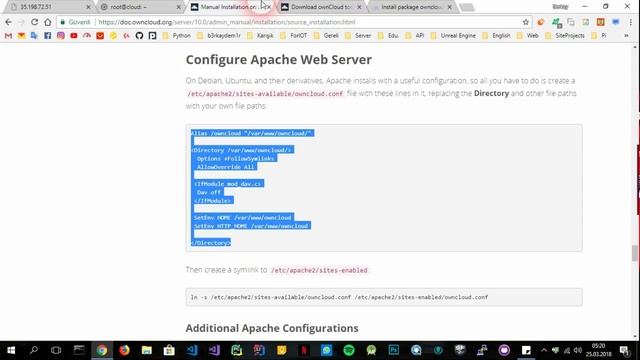Open the SiteProjects bookmarks folder
This screenshot has height=360, width=640.
pos(565,36)
